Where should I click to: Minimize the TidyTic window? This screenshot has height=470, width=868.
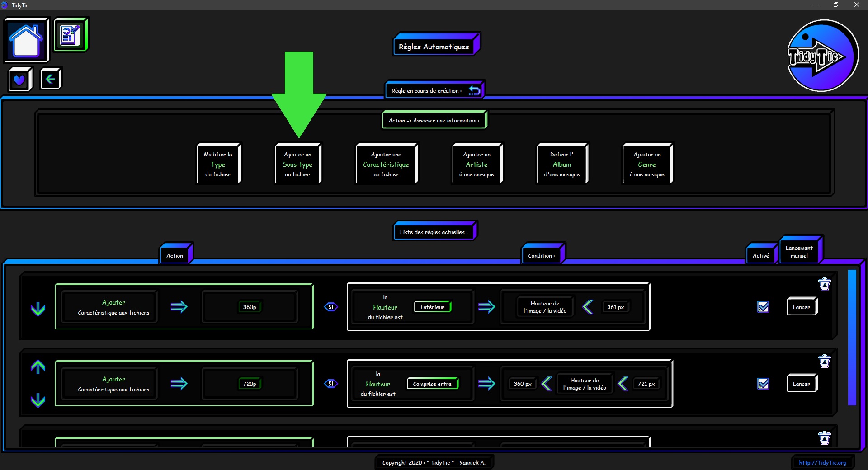pos(816,5)
